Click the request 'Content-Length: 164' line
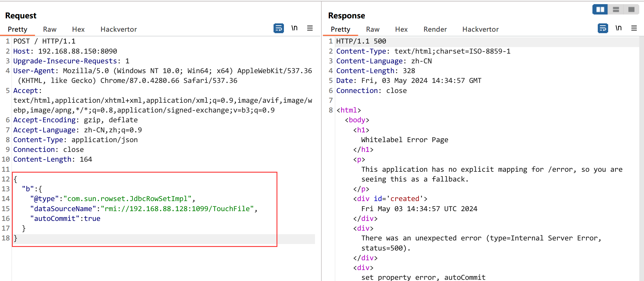 coord(53,159)
